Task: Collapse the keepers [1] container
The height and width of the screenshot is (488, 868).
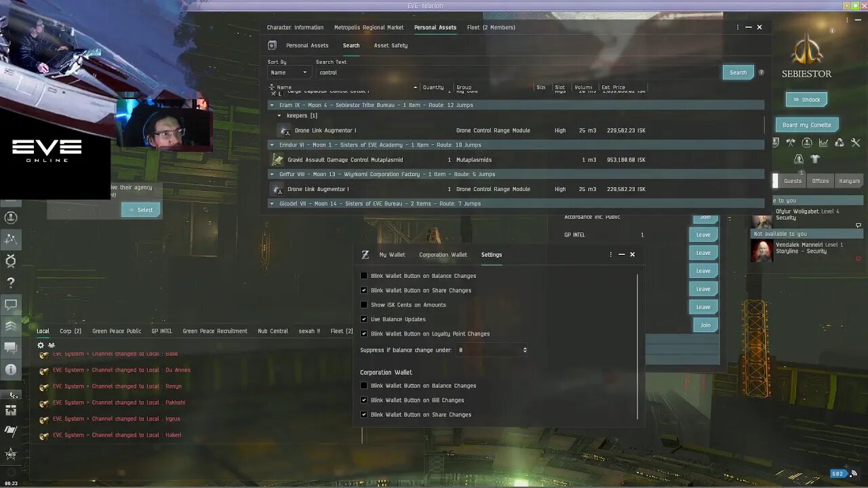Action: 279,116
